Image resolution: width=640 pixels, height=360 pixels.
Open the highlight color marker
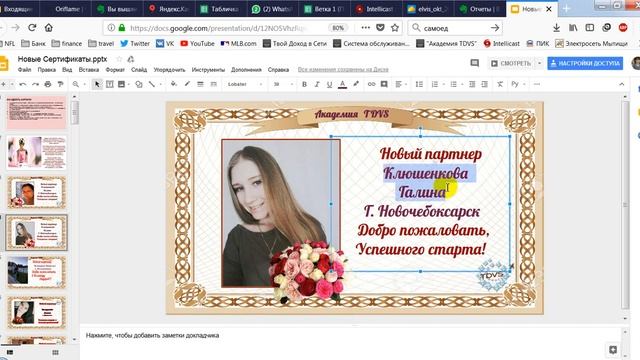pos(356,84)
